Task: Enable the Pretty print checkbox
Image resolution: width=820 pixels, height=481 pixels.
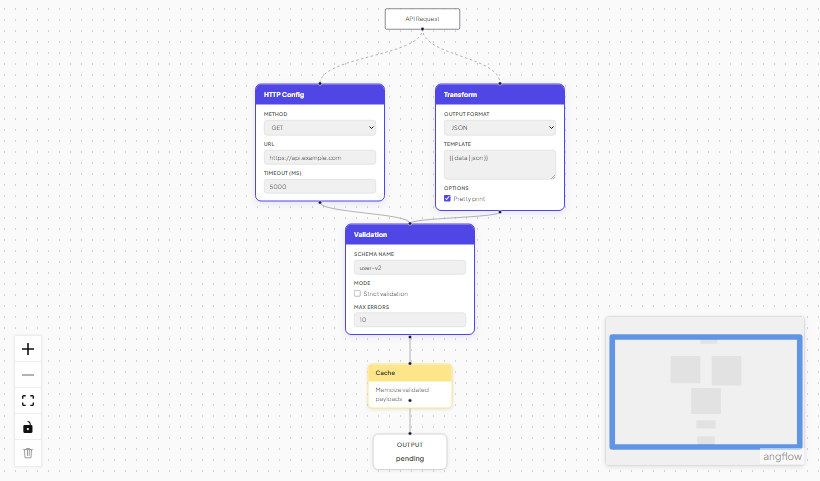Action: (447, 199)
